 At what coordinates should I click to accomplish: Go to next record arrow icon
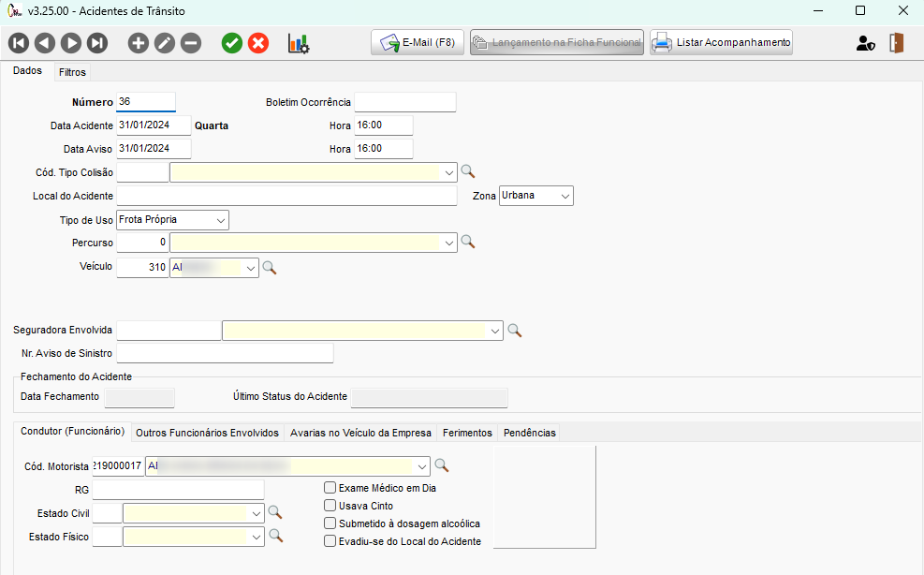pos(71,43)
